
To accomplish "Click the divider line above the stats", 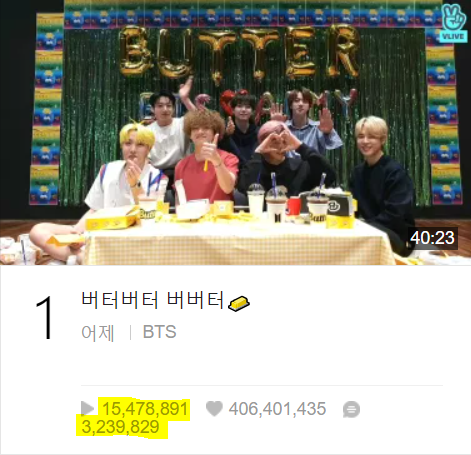I will (x=262, y=386).
